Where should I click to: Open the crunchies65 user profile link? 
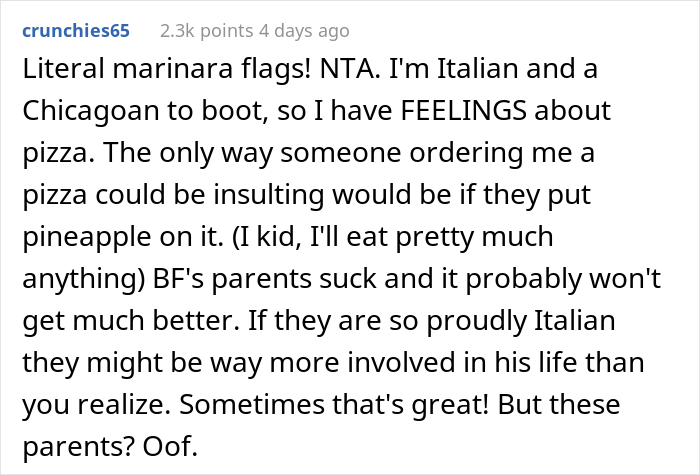76,31
